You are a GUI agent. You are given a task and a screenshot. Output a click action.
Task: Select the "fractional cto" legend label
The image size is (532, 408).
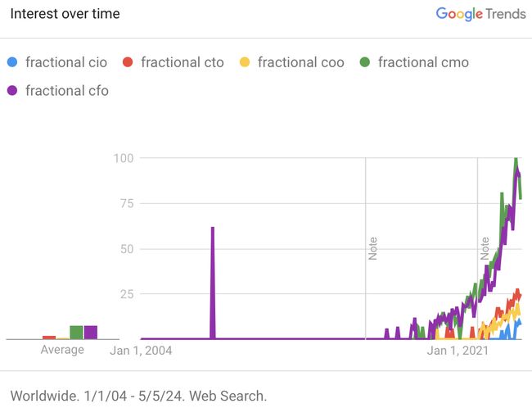[182, 62]
